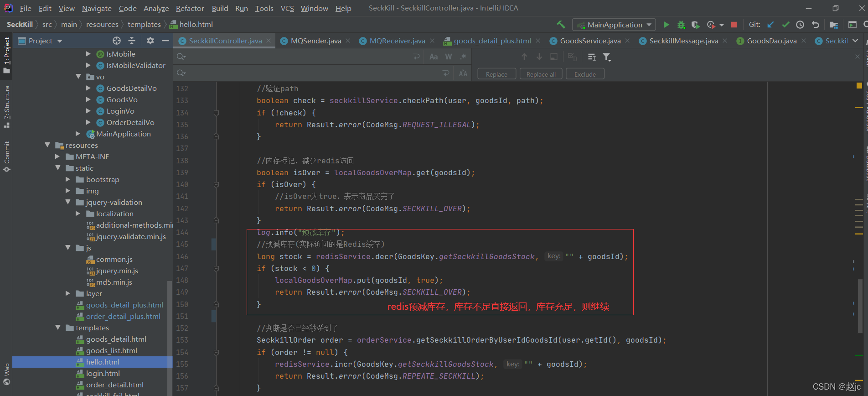Close the SeckkillMessage.java tab

725,41
